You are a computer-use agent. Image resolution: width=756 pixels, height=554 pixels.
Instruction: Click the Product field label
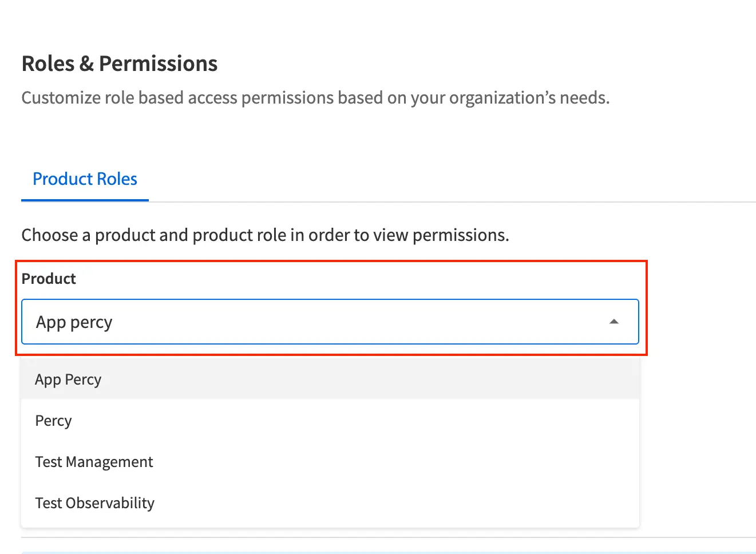point(49,279)
